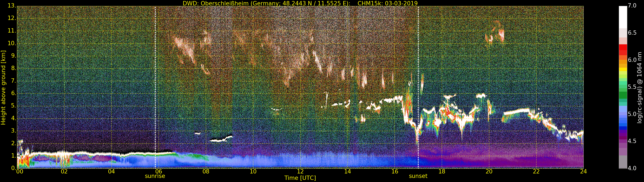644x182 pixels.
Task: Click the 'sunrise' label below the axis
Action: point(155,176)
